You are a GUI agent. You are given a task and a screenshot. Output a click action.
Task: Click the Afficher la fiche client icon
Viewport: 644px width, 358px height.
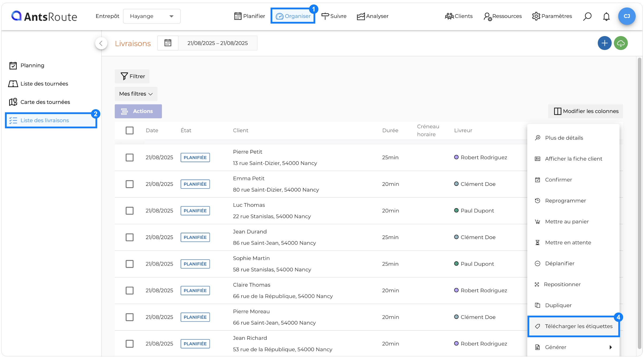(x=537, y=159)
